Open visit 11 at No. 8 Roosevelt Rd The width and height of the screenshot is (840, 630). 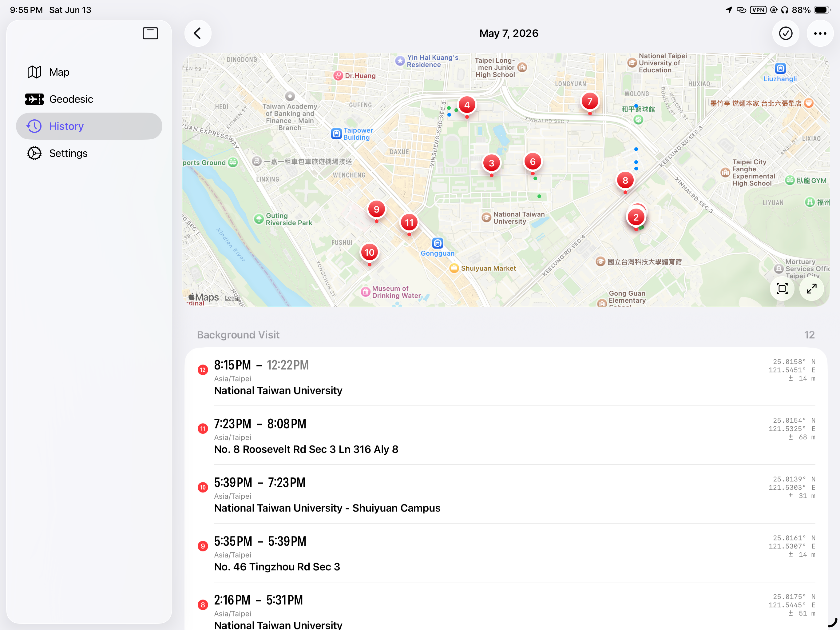point(506,436)
